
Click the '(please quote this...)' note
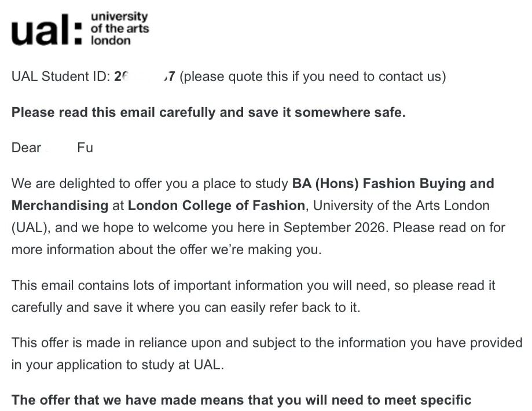coord(313,76)
